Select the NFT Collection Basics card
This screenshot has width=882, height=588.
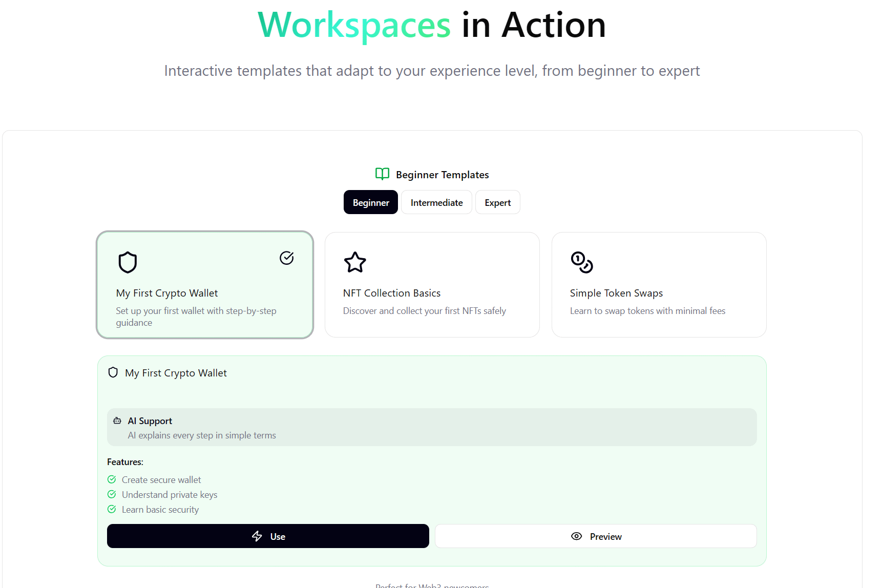coord(432,285)
